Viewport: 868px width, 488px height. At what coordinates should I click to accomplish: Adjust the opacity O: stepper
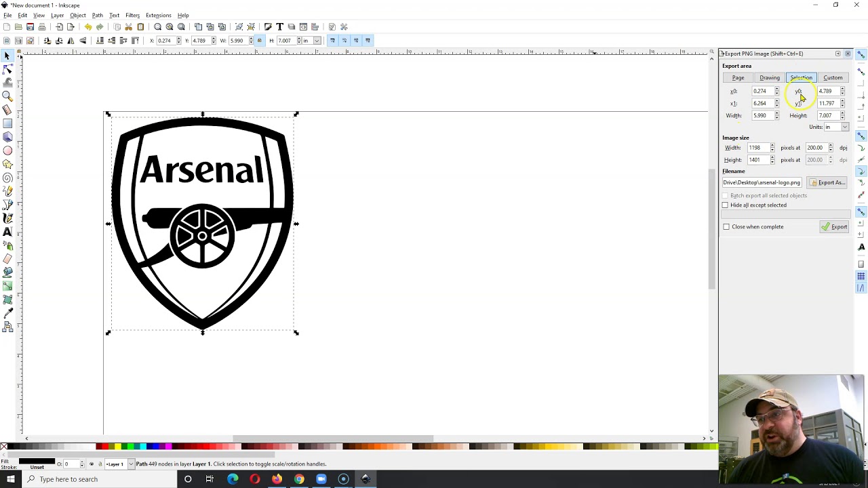click(x=82, y=464)
